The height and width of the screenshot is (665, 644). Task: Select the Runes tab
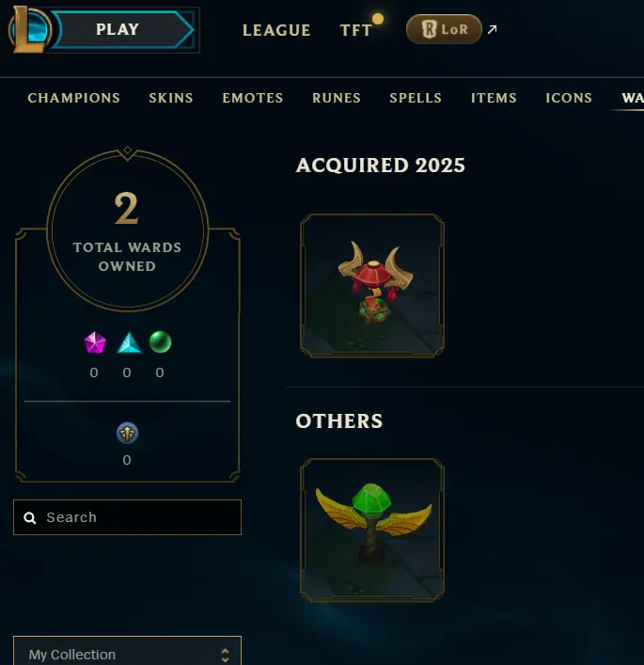tap(337, 98)
